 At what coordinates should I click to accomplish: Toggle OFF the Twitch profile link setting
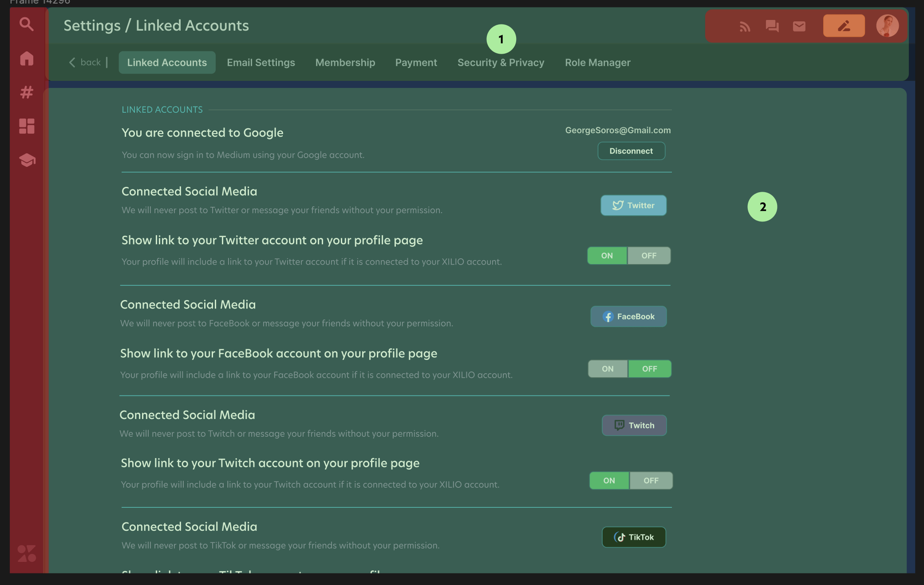point(651,480)
